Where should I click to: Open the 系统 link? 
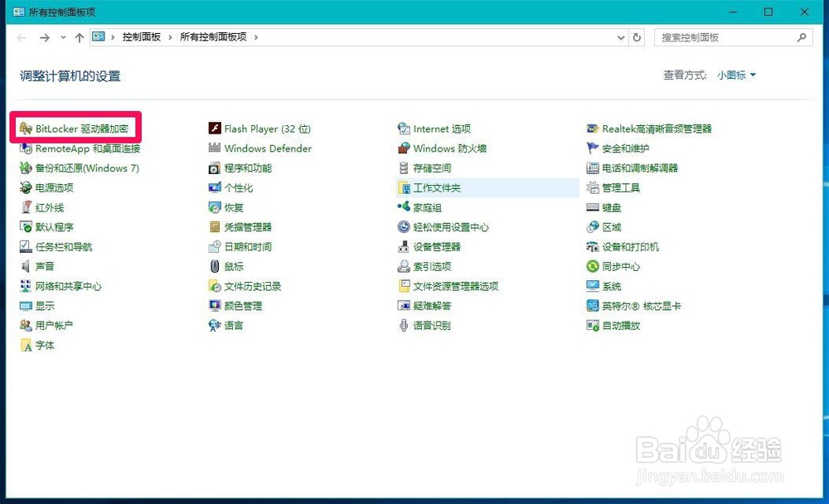(x=611, y=286)
